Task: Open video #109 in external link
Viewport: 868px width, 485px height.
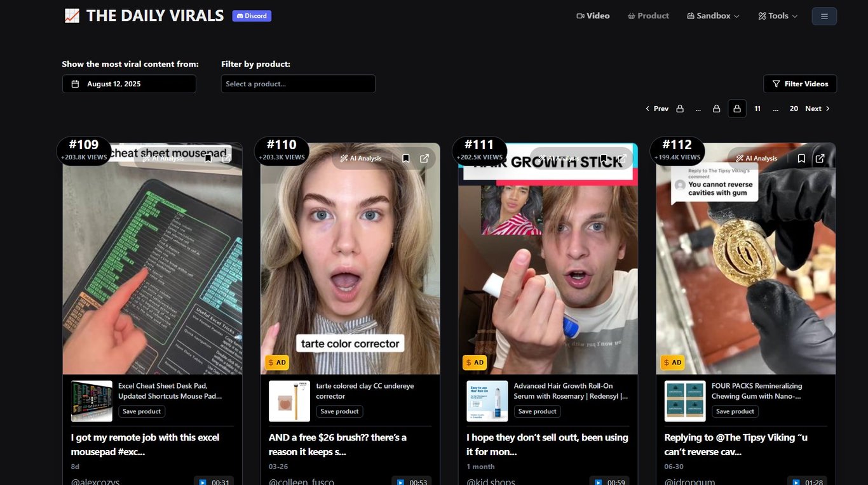Action: tap(226, 158)
